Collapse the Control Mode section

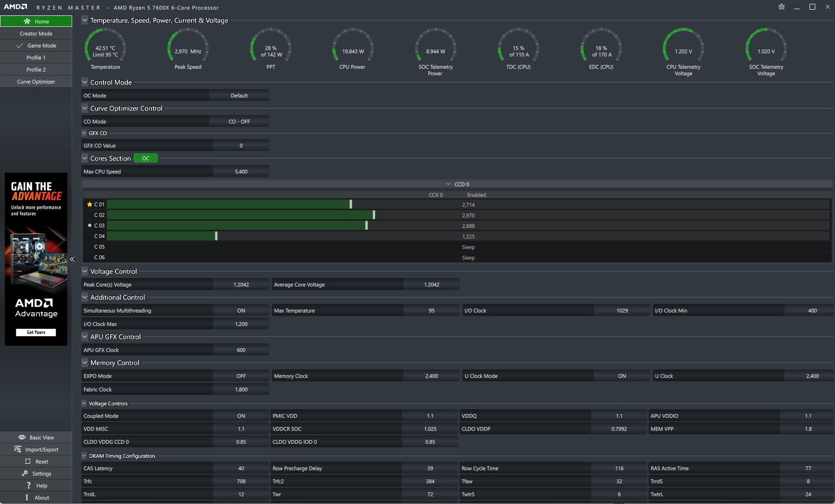click(85, 82)
